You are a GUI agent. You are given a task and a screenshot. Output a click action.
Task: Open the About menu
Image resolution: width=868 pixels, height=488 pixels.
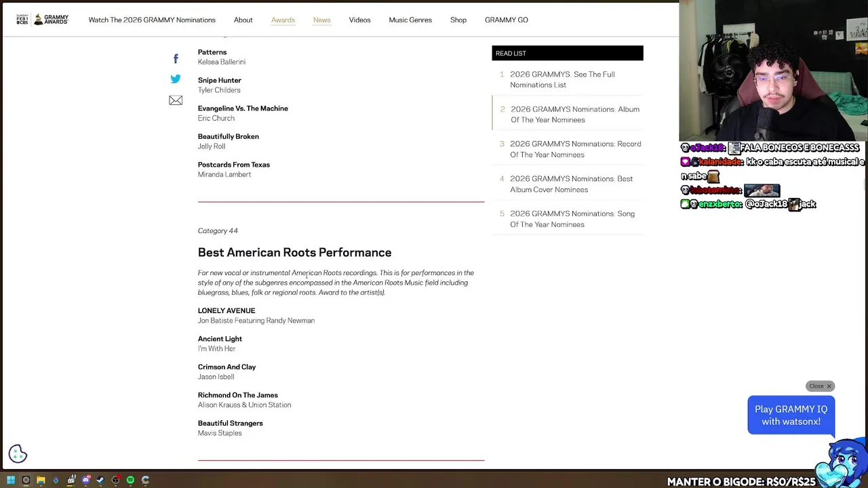coord(243,20)
